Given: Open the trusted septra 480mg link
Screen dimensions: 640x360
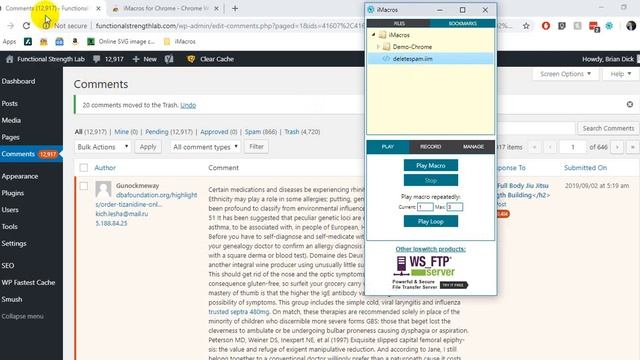Looking at the screenshot, I should (239, 312).
